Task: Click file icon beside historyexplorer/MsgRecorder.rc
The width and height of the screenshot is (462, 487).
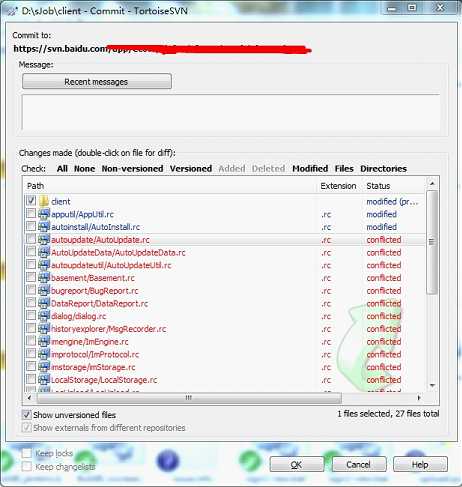Action: pyautogui.click(x=44, y=328)
